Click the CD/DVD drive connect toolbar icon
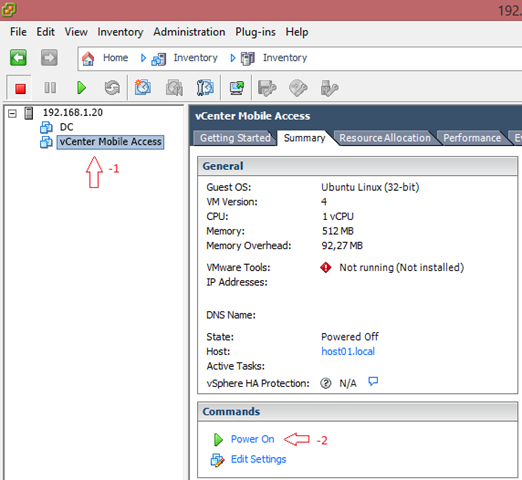The height and width of the screenshot is (480, 522). [298, 88]
